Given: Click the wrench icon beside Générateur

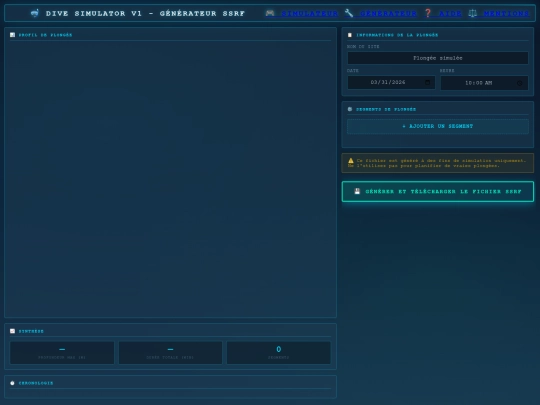Looking at the screenshot, I should pos(349,13).
